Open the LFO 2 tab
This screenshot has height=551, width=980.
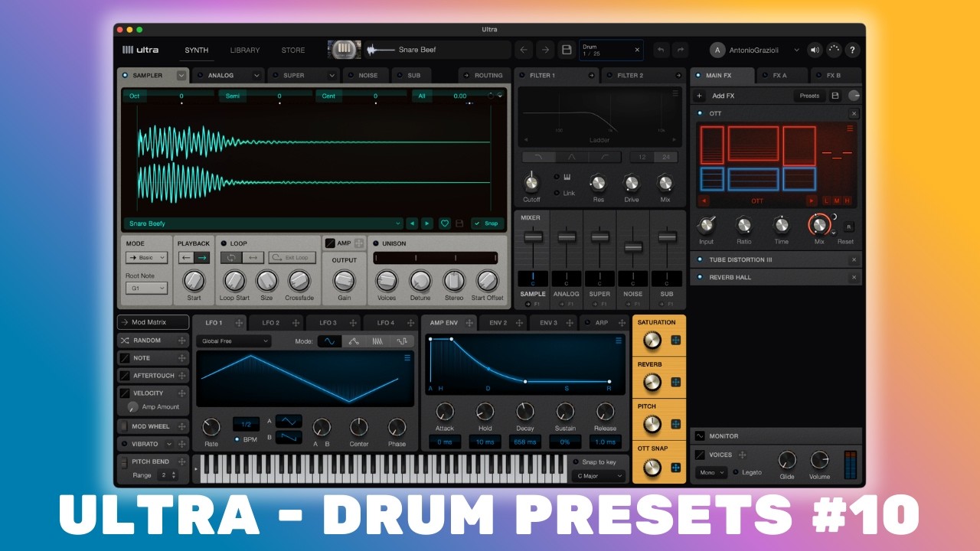[x=276, y=323]
